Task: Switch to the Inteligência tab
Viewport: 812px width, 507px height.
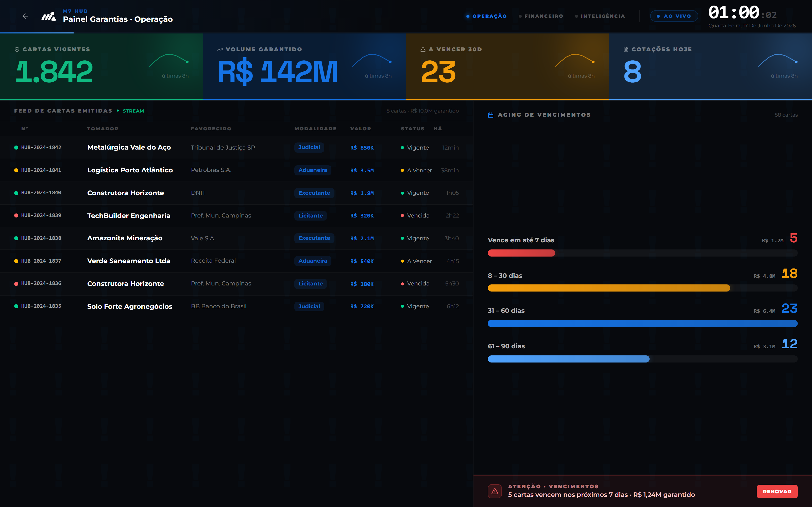Action: click(600, 16)
